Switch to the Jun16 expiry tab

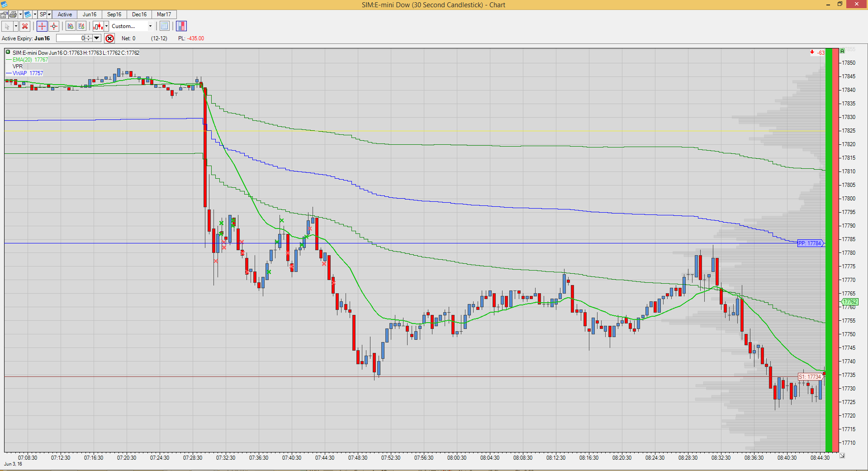click(x=90, y=14)
